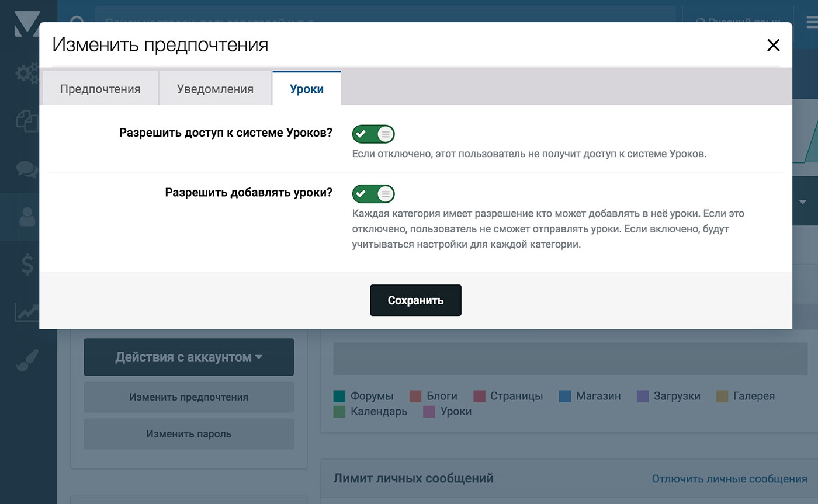Image resolution: width=818 pixels, height=504 pixels.
Task: Click the logo icon in sidebar
Action: point(27,23)
